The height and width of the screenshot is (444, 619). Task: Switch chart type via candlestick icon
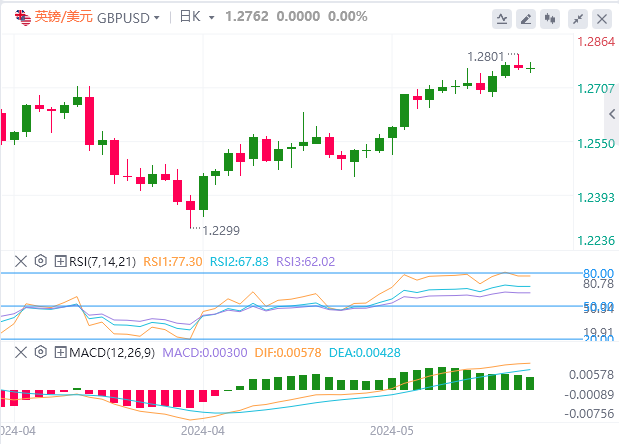[x=550, y=19]
